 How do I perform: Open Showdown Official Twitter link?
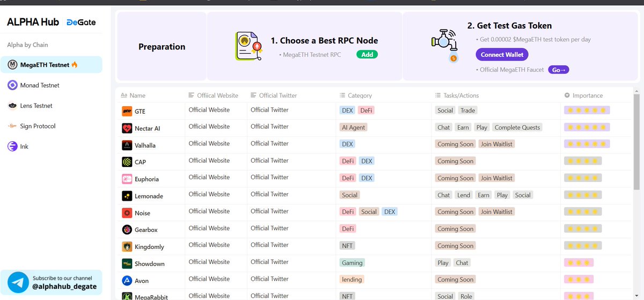pyautogui.click(x=269, y=262)
